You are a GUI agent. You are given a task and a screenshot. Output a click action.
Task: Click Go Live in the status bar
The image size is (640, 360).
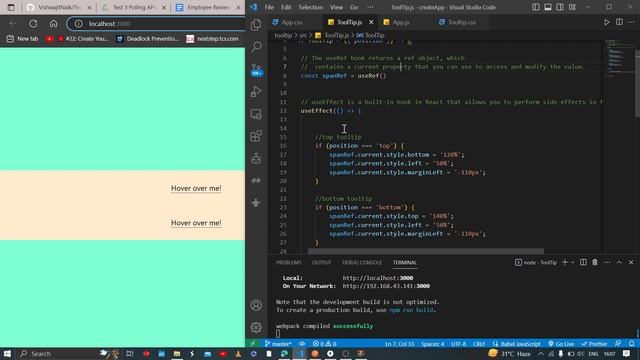click(x=561, y=344)
